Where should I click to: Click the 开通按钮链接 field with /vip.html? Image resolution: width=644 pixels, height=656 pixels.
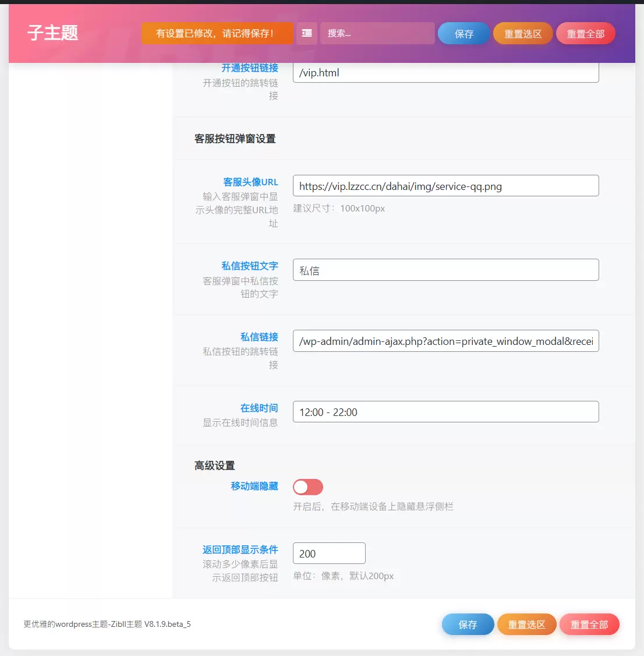(446, 72)
